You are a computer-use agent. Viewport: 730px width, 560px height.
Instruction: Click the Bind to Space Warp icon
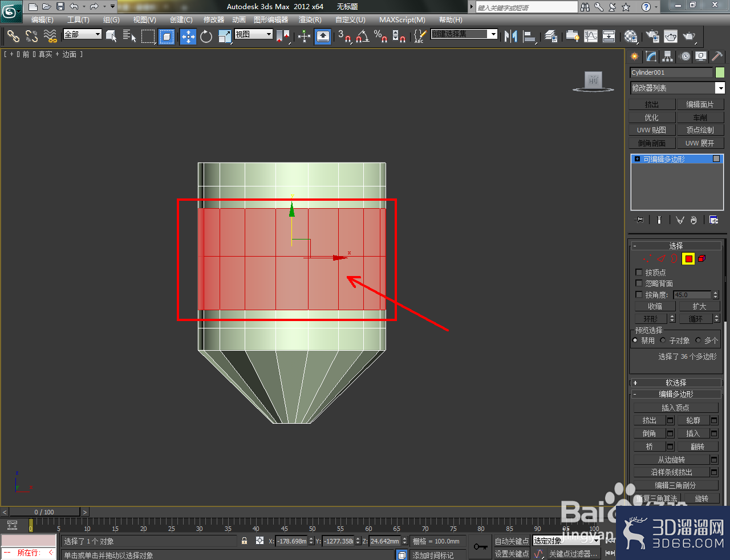point(50,36)
